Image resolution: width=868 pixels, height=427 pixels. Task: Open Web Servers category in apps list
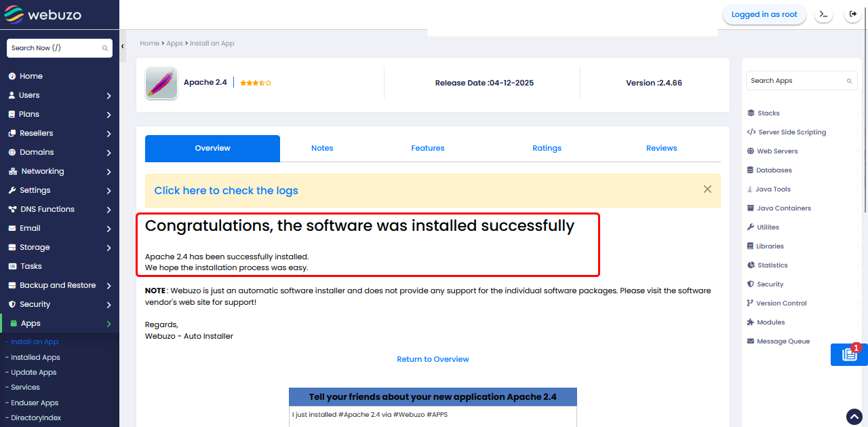[x=777, y=151]
